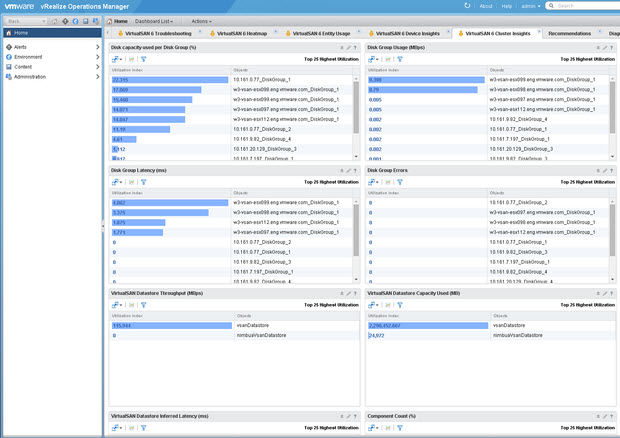Close the VirtualSAN 6 Troubleshooting tab
The width and height of the screenshot is (620, 438).
[200, 31]
